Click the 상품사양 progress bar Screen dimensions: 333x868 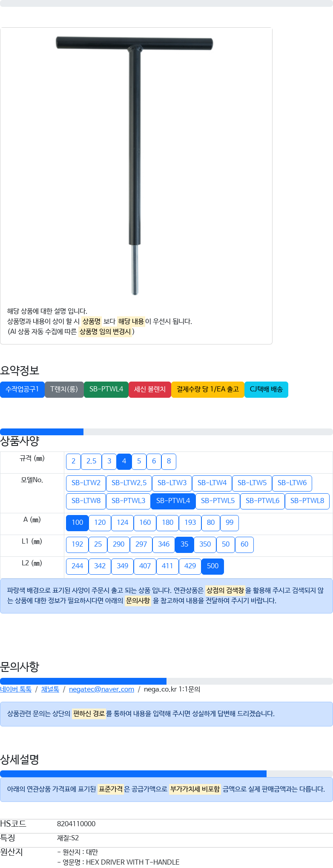point(166,432)
